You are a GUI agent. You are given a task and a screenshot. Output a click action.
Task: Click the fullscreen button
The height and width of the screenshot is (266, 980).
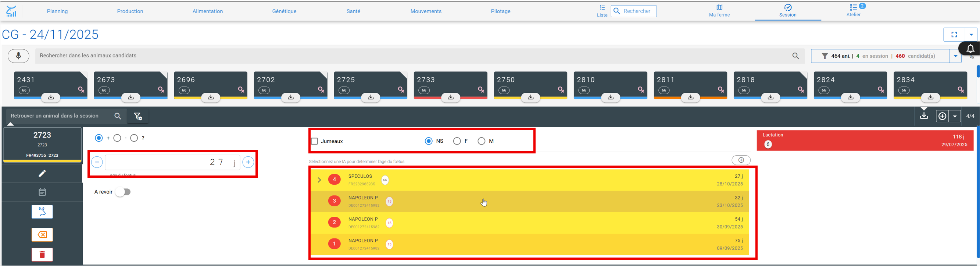954,35
